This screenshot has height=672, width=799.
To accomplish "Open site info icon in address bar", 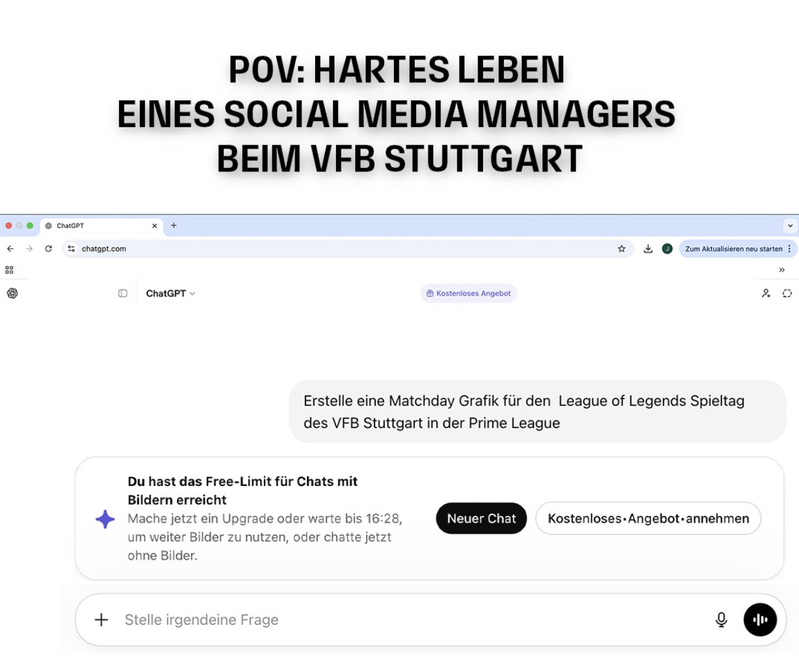I will tap(71, 249).
